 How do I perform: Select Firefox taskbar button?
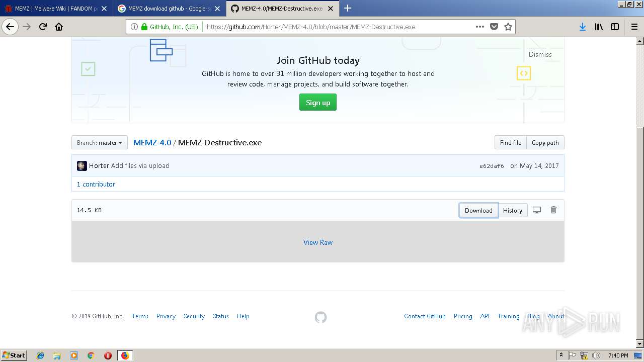pos(125,355)
